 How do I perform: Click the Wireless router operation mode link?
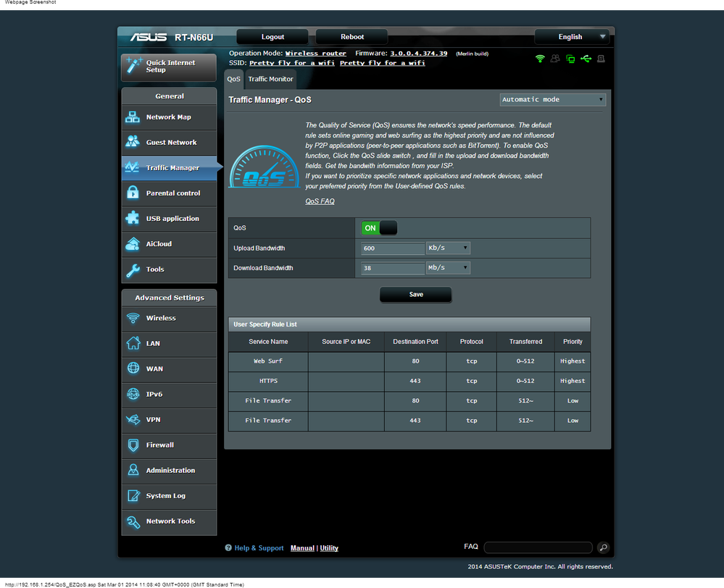(315, 54)
